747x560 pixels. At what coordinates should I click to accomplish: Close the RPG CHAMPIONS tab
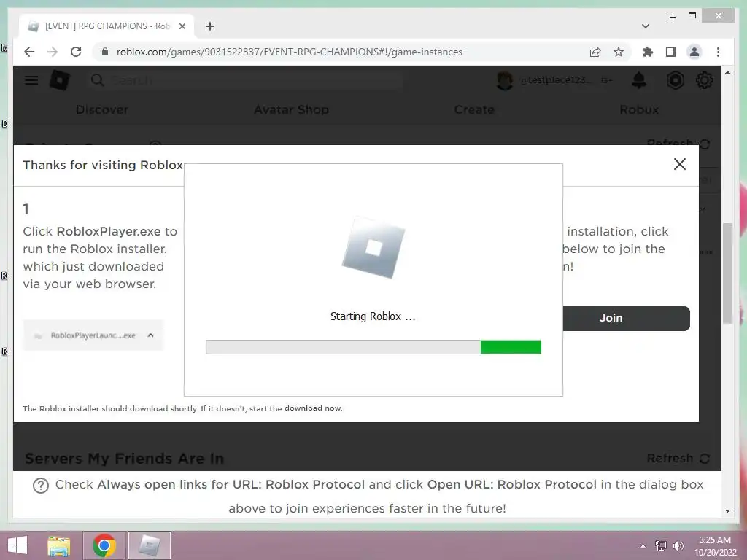[182, 26]
